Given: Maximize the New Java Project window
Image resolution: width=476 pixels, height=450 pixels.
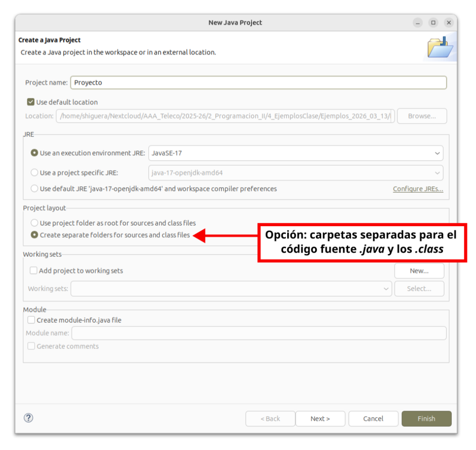Looking at the screenshot, I should (x=433, y=22).
